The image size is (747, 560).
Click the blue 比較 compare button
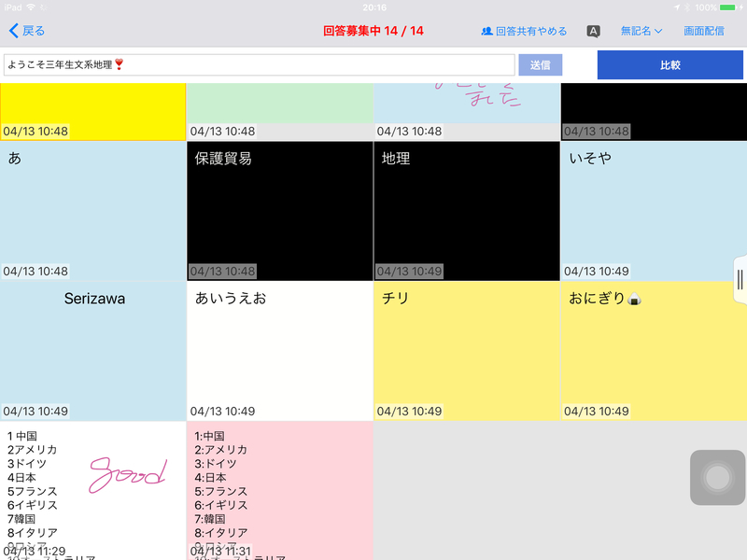click(x=669, y=66)
